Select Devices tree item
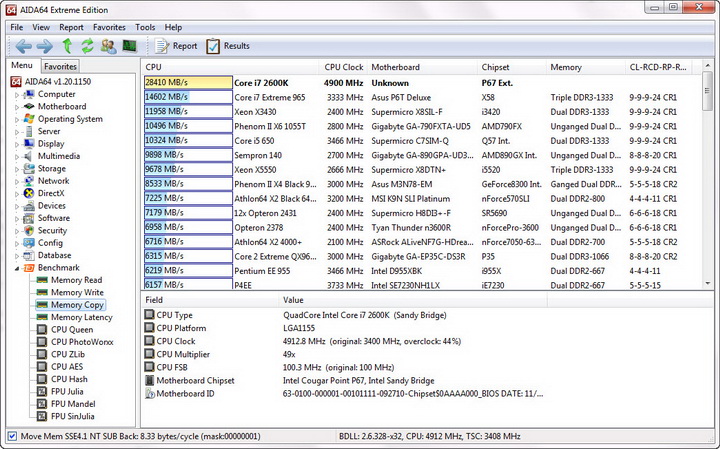This screenshot has height=449, width=720. click(45, 206)
